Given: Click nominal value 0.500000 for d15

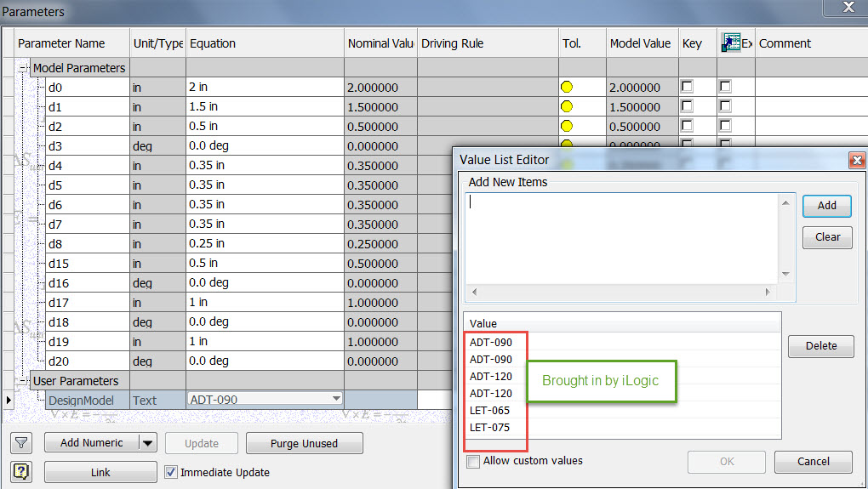Looking at the screenshot, I should click(380, 264).
